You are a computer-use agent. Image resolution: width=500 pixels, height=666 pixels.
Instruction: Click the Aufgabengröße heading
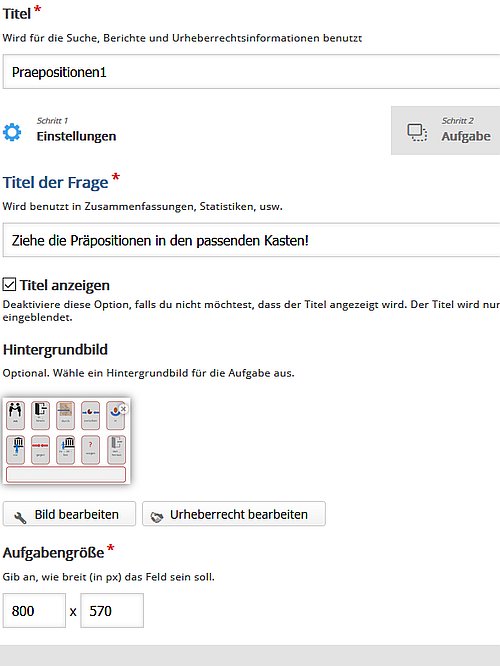click(54, 553)
